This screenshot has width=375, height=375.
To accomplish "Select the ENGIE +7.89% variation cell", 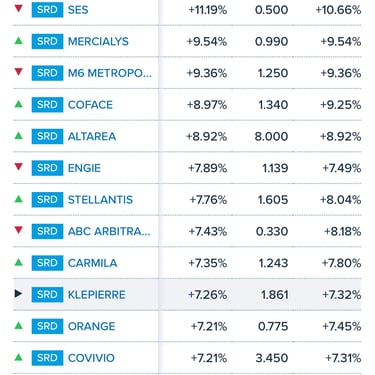I will [x=208, y=168].
